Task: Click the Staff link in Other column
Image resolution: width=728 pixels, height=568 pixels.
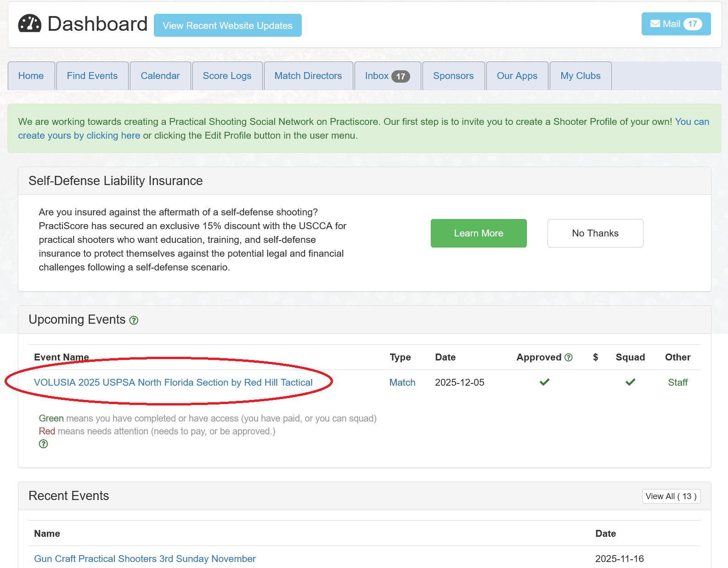Action: click(677, 382)
